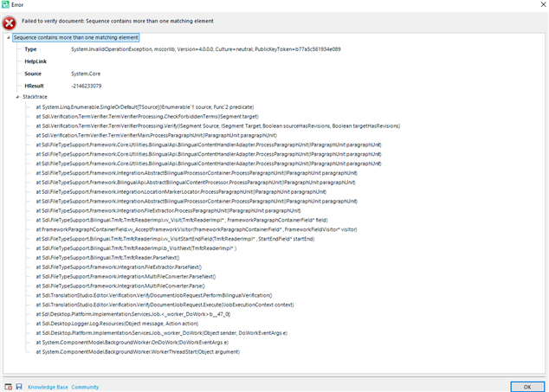Select the TmfcReaderImpl.vv_Visit stack line
549x392 pixels.
point(182,220)
